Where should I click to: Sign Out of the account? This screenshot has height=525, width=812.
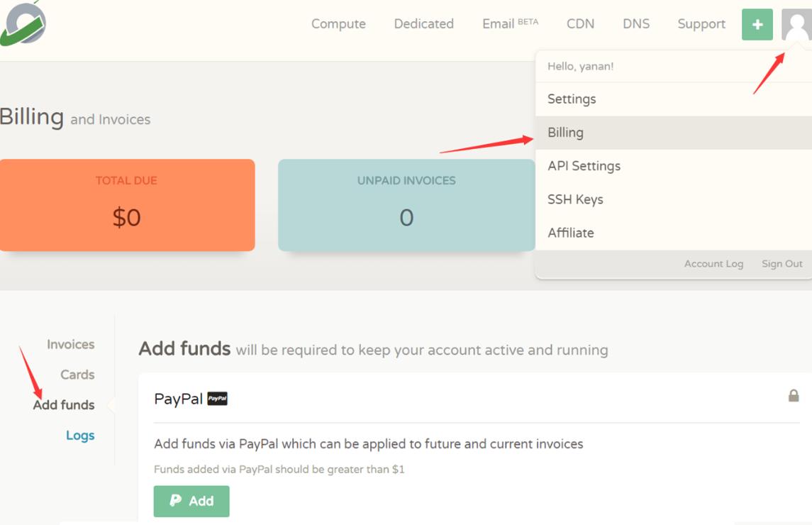(782, 264)
